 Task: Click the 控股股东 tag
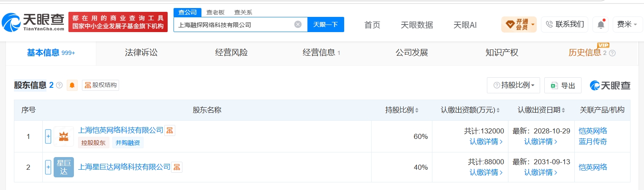94,143
